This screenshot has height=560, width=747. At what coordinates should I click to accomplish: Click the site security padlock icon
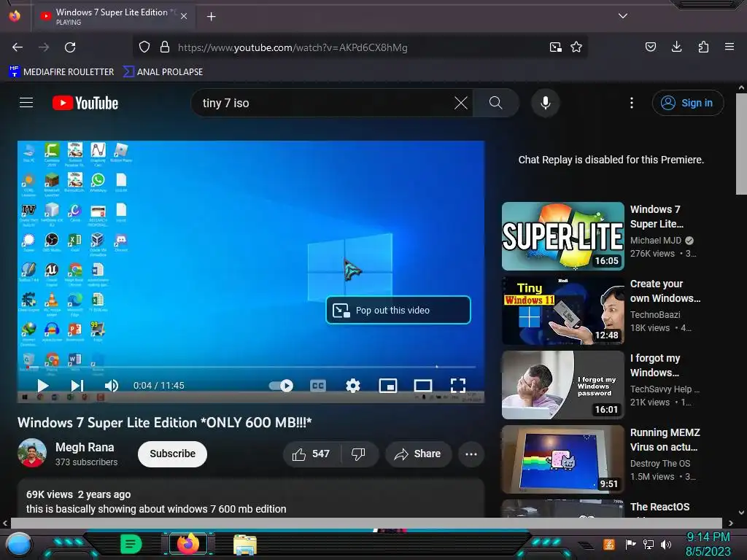(165, 47)
